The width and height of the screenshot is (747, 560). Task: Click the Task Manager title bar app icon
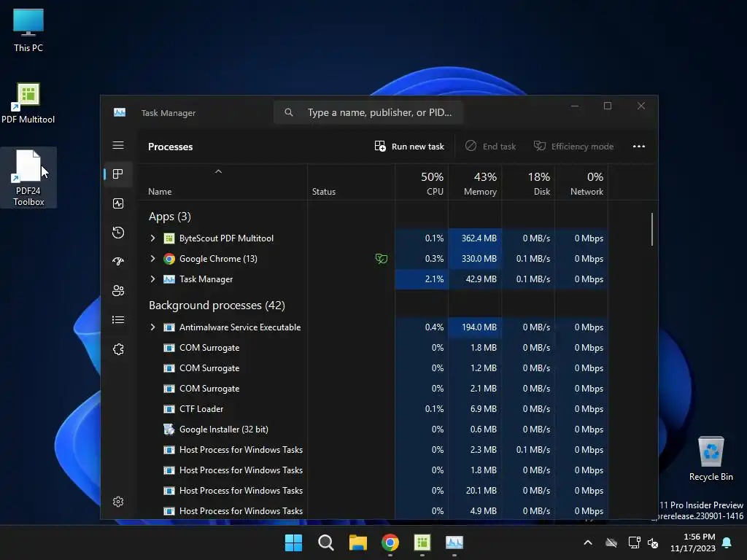pyautogui.click(x=120, y=112)
